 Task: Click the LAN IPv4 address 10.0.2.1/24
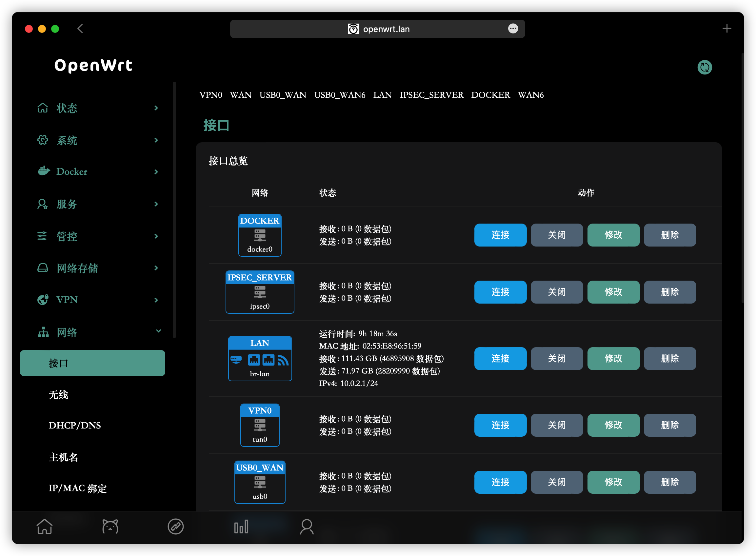(359, 383)
